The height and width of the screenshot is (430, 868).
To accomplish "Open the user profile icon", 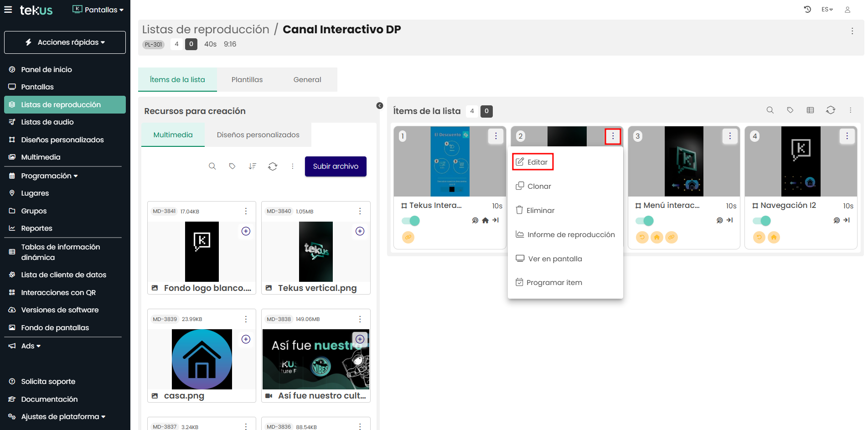I will point(847,10).
